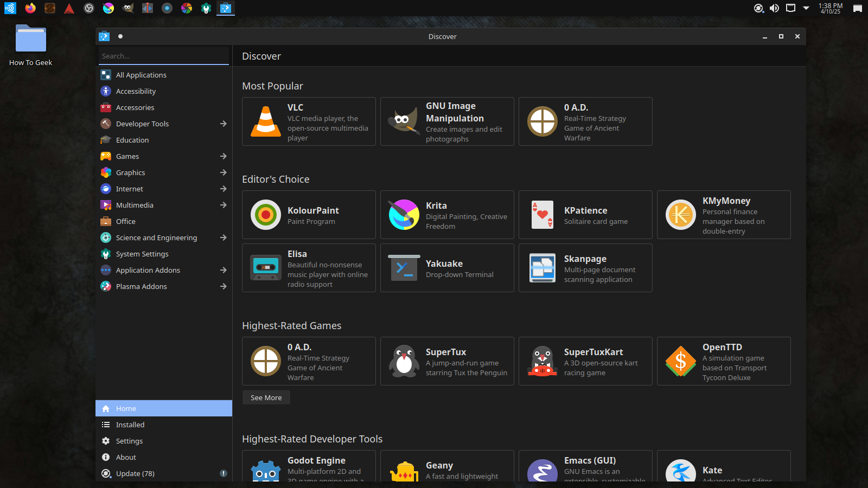Open the Settings section in the sidebar
The image size is (868, 488).
pos(130,441)
